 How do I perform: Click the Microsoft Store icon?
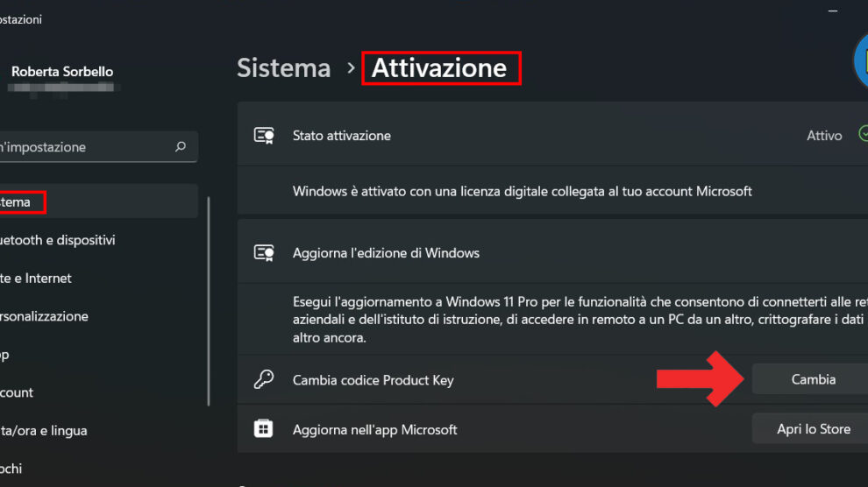click(263, 429)
